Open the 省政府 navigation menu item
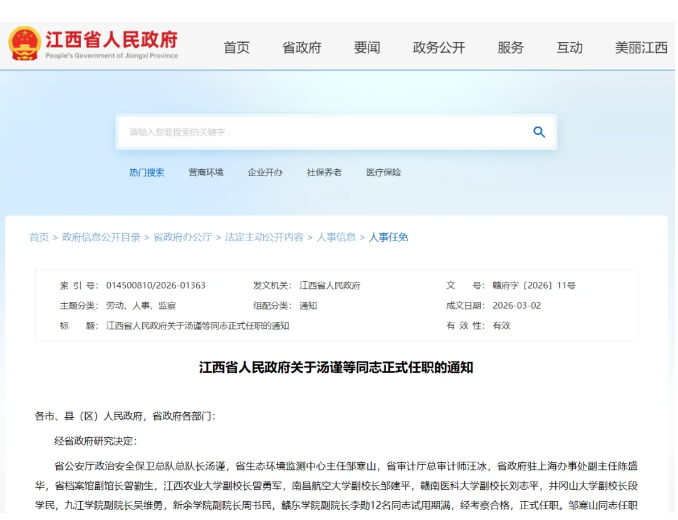This screenshot has height=520, width=678. [302, 48]
